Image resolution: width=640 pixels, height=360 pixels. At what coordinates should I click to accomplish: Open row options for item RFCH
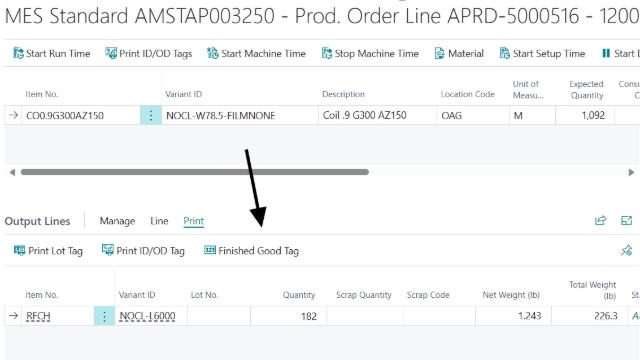click(104, 316)
